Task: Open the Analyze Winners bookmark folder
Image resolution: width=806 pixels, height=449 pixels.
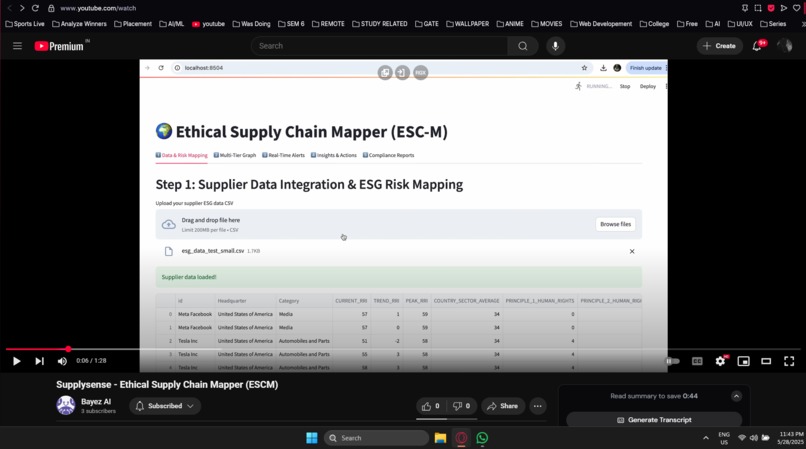Action: coord(79,24)
